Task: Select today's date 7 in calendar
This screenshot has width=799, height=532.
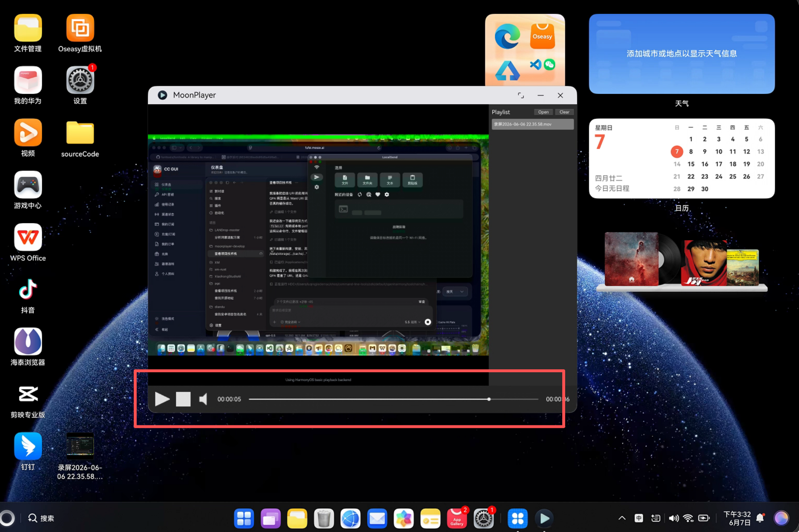Action: [677, 152]
